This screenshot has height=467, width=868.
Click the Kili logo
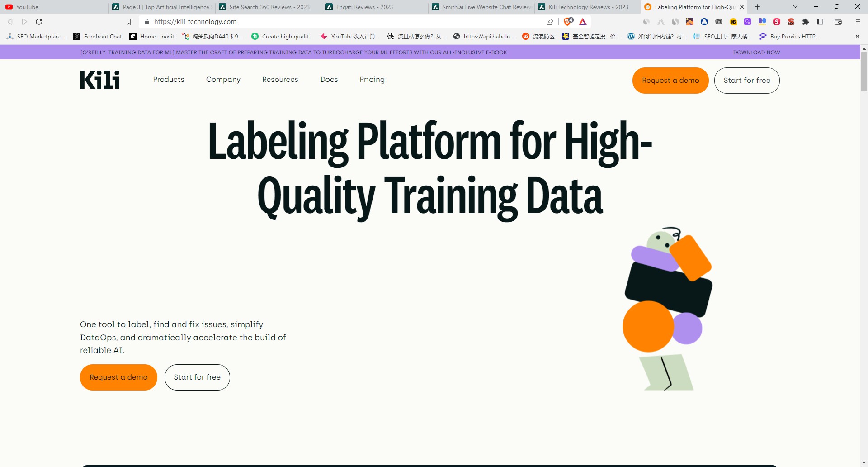[100, 80]
